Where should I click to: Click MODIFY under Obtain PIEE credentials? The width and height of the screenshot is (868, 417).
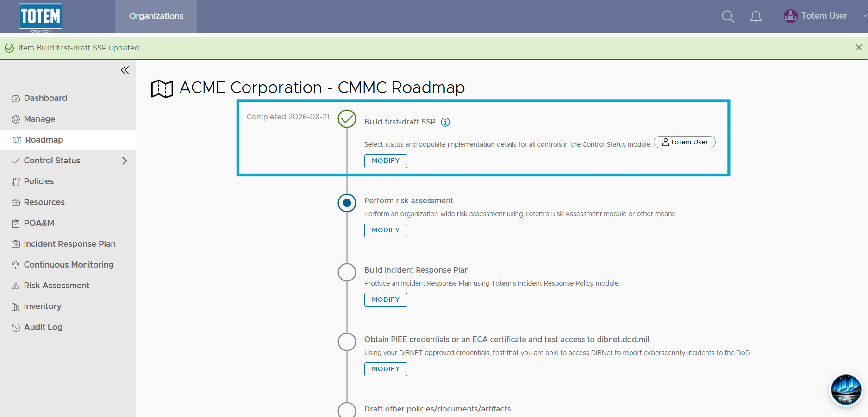click(386, 369)
